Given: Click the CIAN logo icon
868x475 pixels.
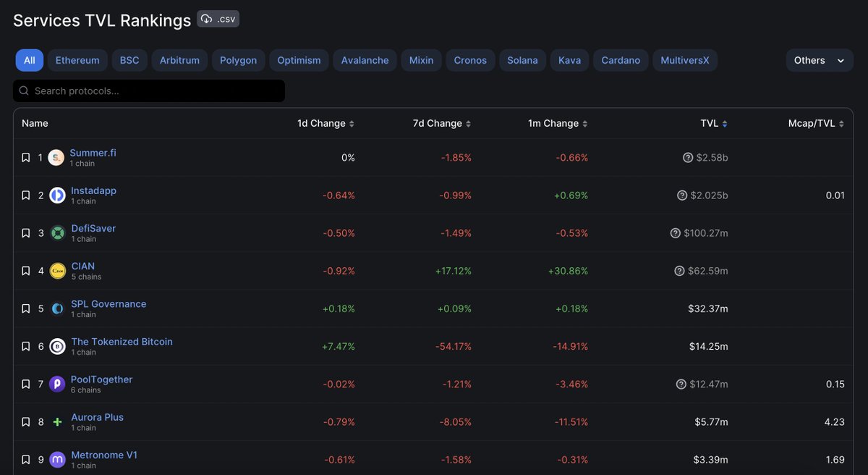Looking at the screenshot, I should tap(57, 271).
